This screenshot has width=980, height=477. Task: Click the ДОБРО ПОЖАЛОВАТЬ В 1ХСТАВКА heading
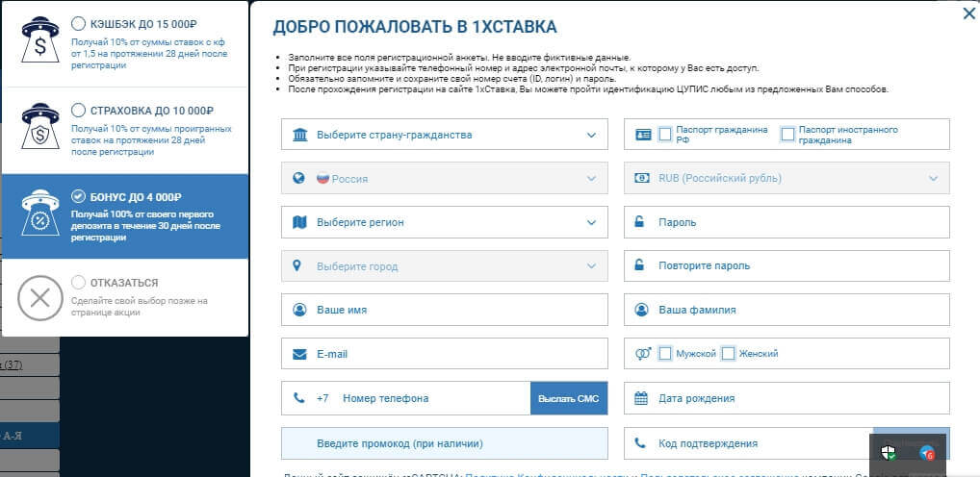414,27
